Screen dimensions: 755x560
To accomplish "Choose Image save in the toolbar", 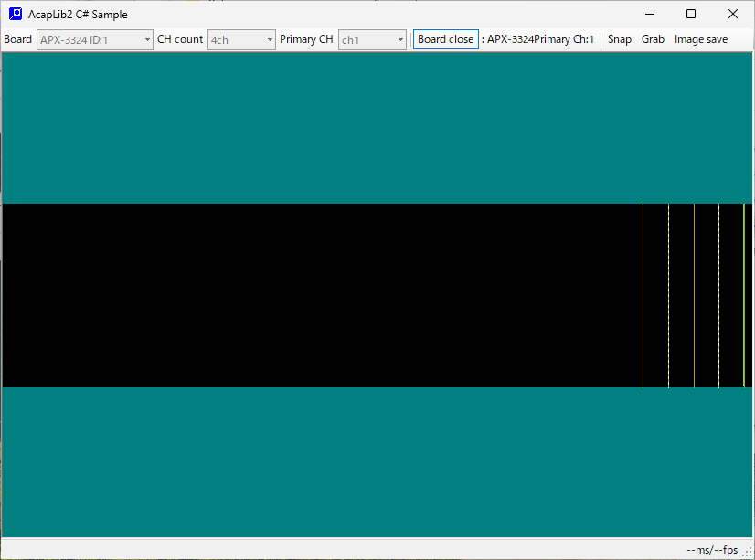I will 701,39.
